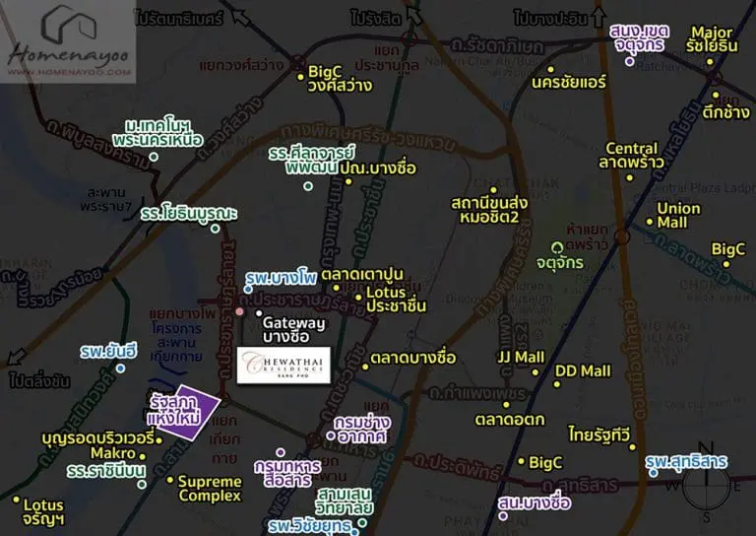Screen dimensions: 756x536
Task: Click the รพ.วิชัยยุทธ hospital label
Action: (x=309, y=526)
